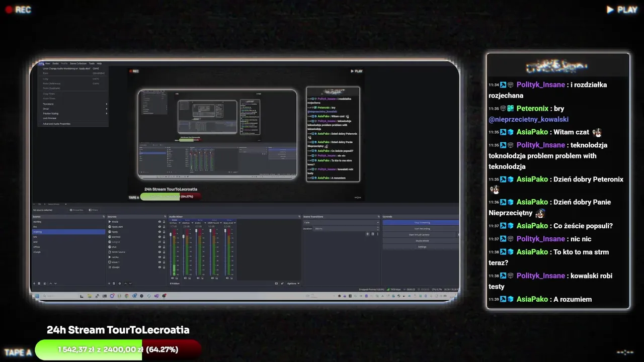This screenshot has width=644, height=362.
Task: Hide the ekran 1 source eye icon
Action: [x=159, y=262]
